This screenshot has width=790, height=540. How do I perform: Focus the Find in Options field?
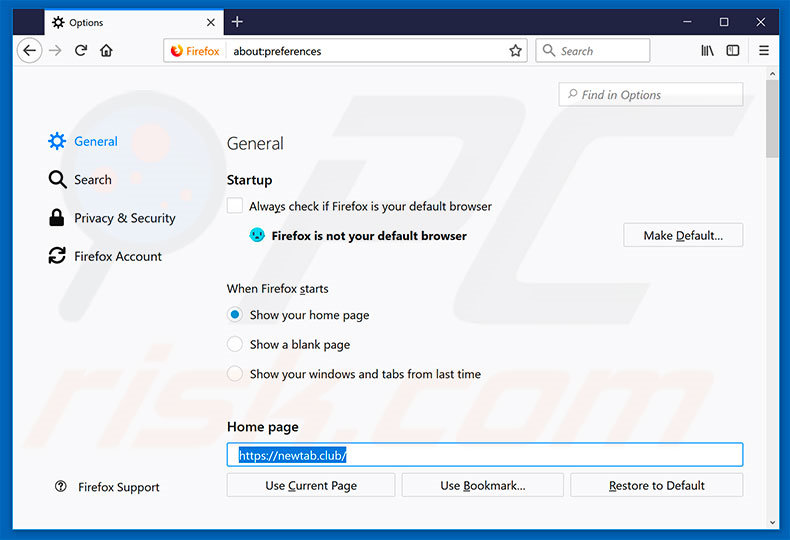650,94
